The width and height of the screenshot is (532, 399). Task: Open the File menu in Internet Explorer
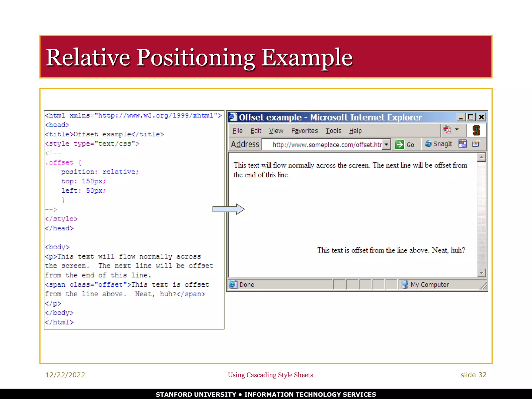237,131
